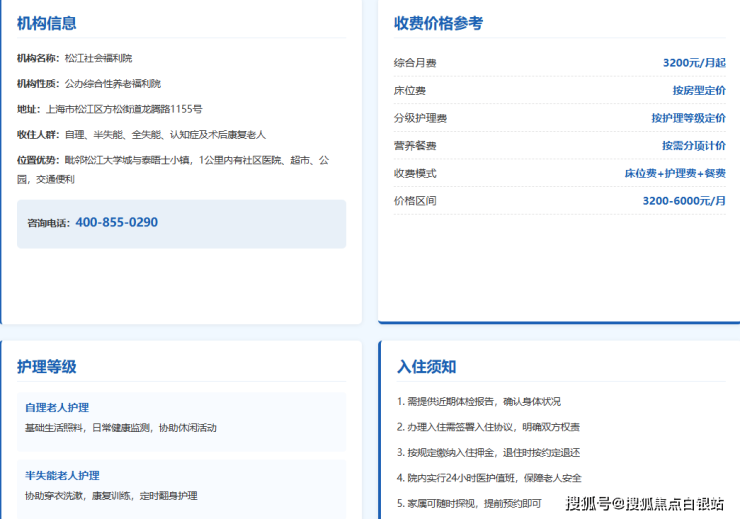Select the 入住须知 heading
The image size is (740, 519).
(427, 367)
